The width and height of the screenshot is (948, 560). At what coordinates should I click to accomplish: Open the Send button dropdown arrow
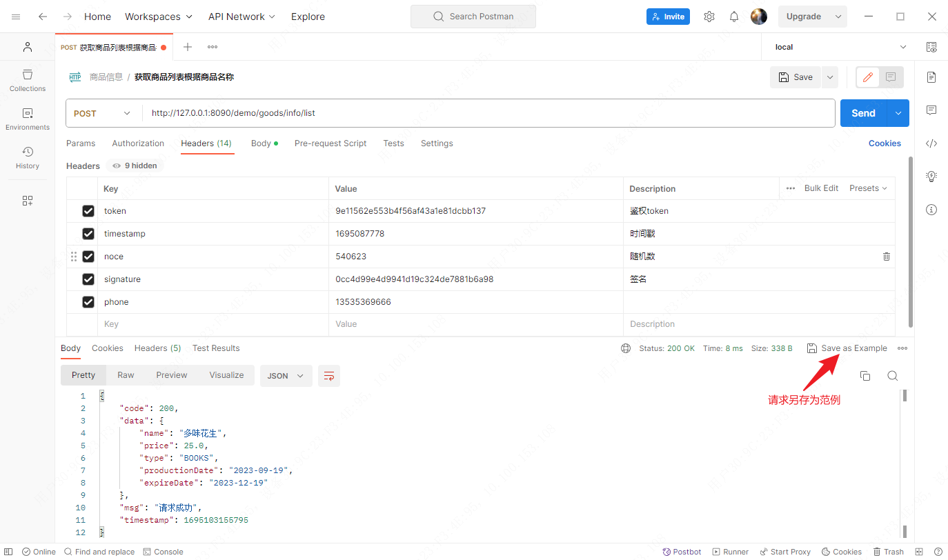(x=898, y=113)
